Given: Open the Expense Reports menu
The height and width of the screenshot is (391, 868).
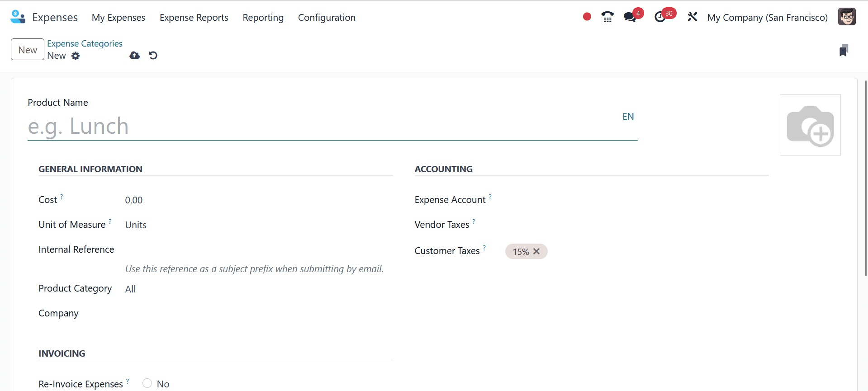Looking at the screenshot, I should (x=194, y=17).
